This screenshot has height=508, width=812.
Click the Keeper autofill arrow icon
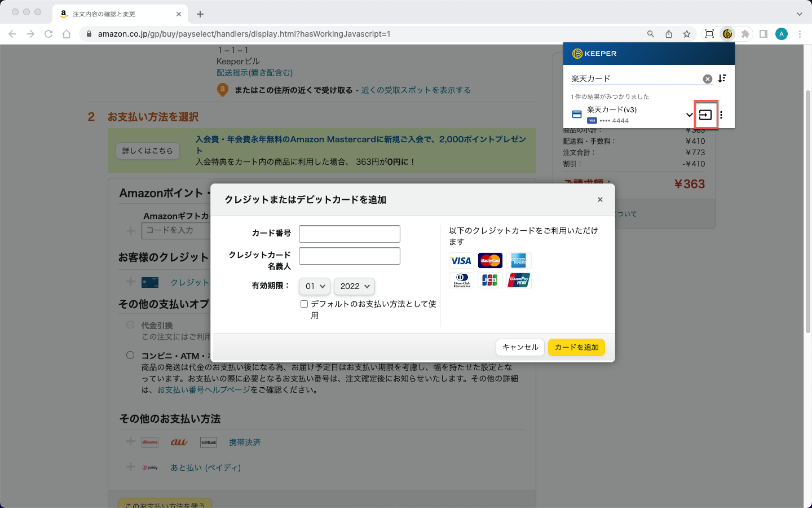705,115
